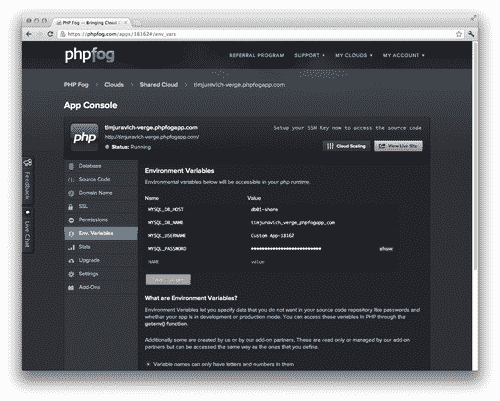Screen dimensions: 500x401
Task: Click the page vertical scrollbar
Action: [475, 157]
